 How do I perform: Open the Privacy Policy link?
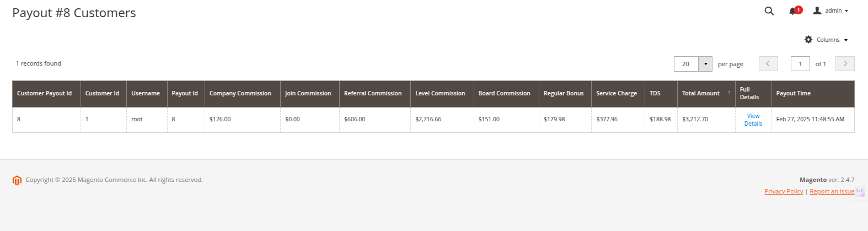tap(784, 191)
